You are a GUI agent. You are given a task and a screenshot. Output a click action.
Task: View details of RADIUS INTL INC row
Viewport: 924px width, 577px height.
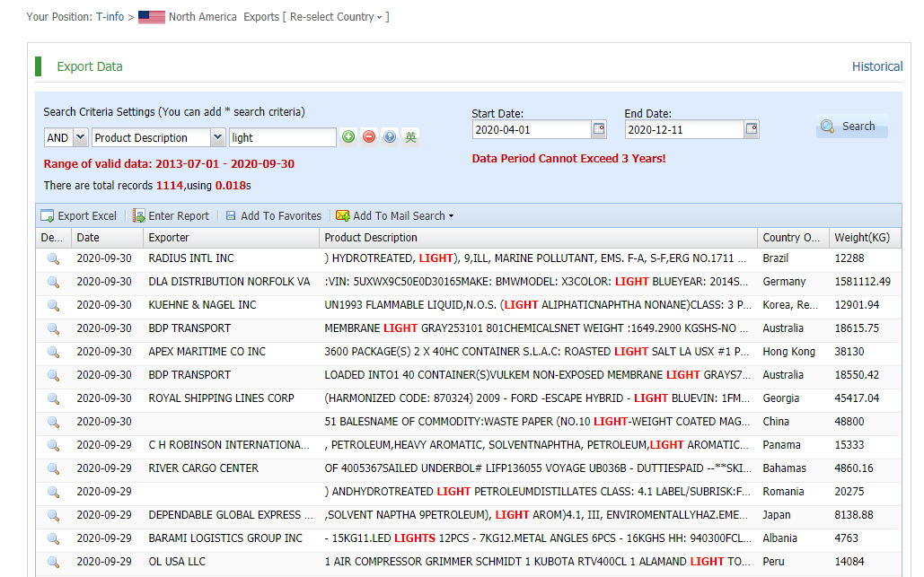click(x=53, y=258)
